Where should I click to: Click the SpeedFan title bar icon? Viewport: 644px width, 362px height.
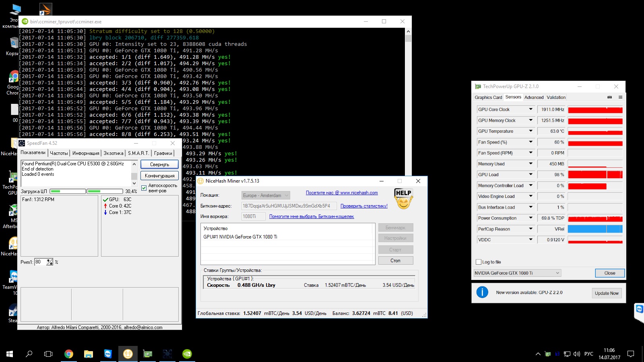tap(22, 143)
